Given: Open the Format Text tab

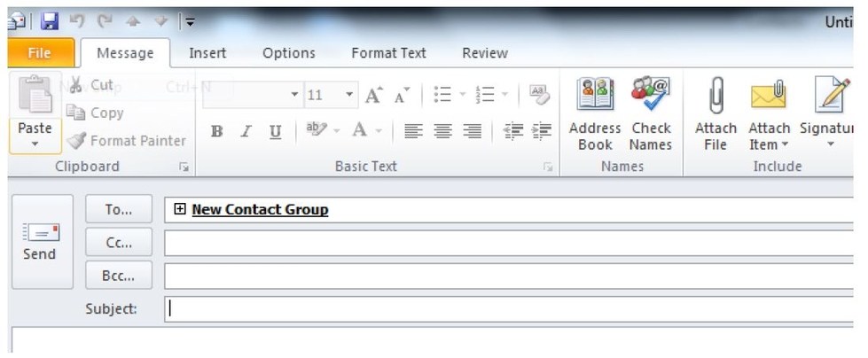Looking at the screenshot, I should (x=388, y=53).
